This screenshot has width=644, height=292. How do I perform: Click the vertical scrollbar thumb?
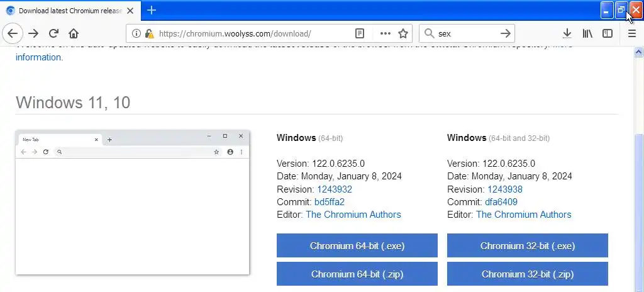(638, 213)
